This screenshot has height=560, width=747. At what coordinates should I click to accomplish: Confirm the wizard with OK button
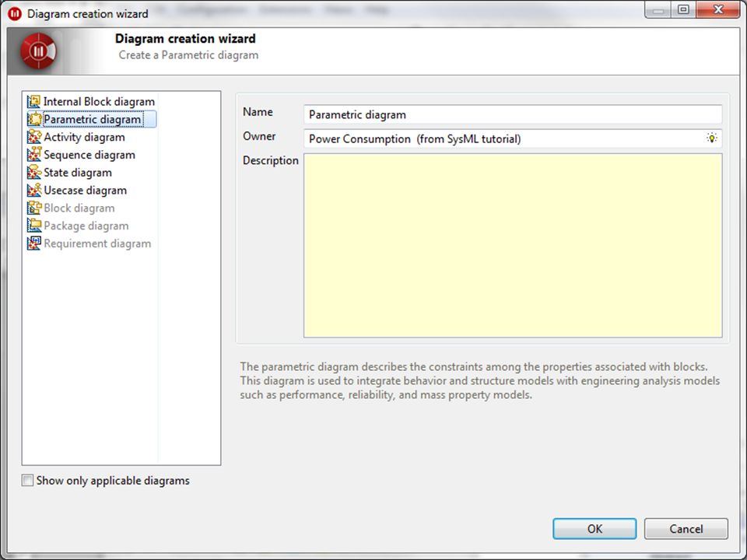(x=594, y=529)
